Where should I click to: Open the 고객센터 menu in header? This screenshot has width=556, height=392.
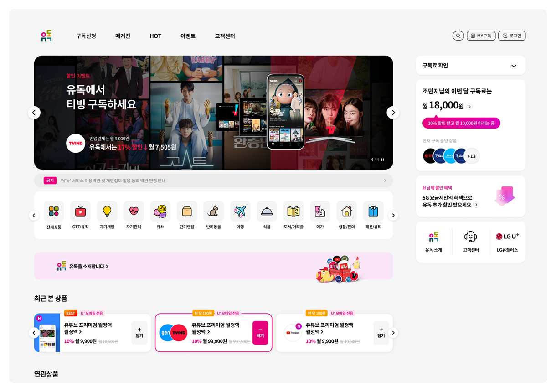tap(225, 36)
